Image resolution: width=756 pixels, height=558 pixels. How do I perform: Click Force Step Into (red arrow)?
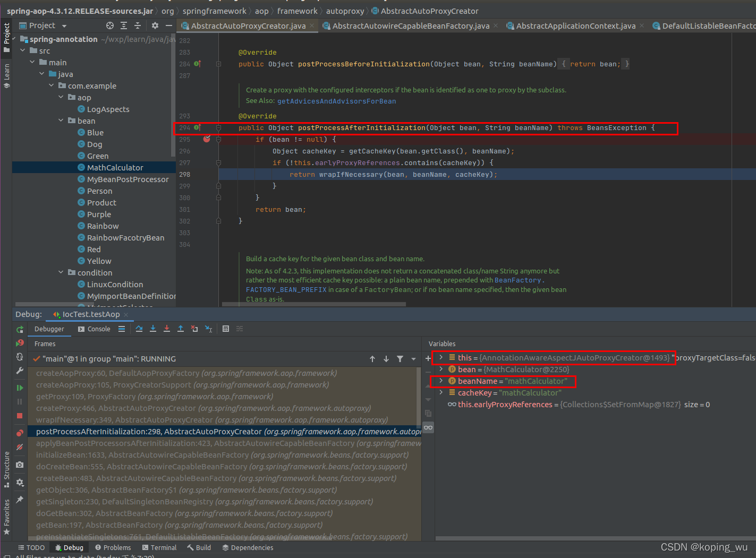tap(167, 329)
